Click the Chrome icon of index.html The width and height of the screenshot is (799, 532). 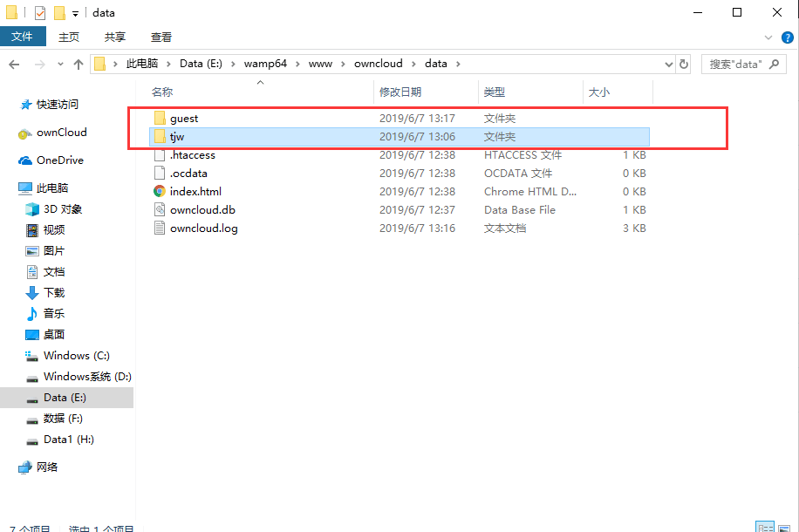(160, 192)
